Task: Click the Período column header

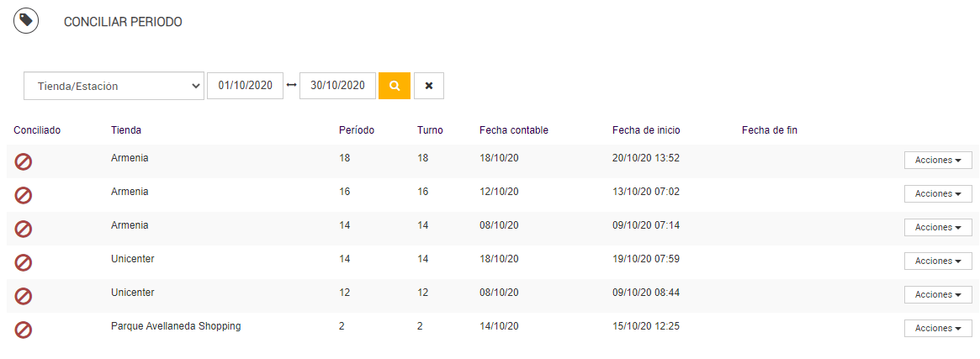Action: pos(357,130)
